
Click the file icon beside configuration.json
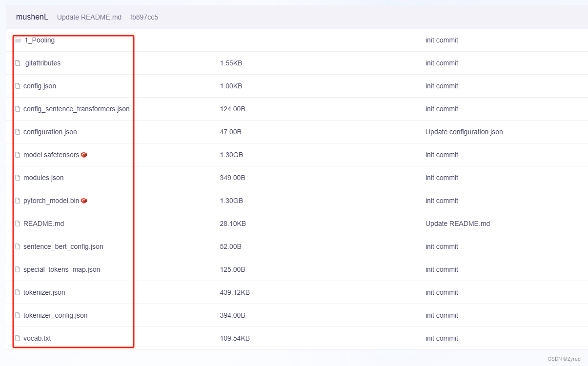[x=18, y=132]
